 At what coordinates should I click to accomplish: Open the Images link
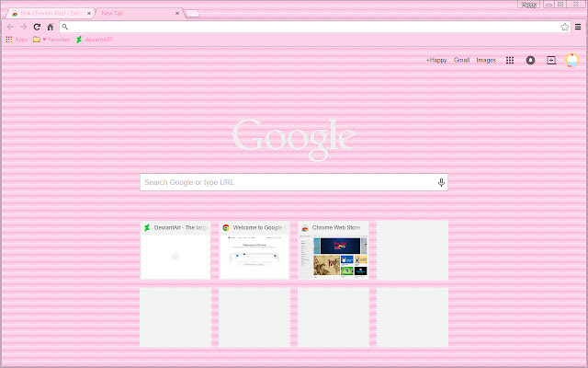tap(486, 60)
